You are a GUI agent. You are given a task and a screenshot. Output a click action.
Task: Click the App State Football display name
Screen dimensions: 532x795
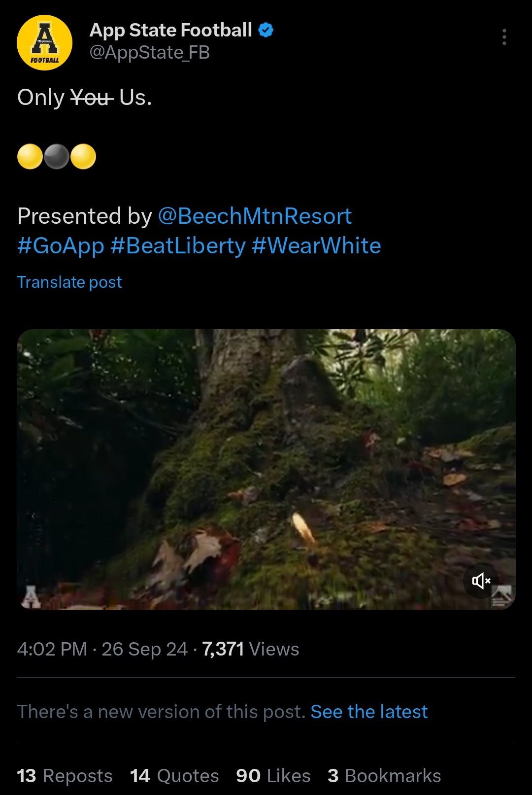170,30
